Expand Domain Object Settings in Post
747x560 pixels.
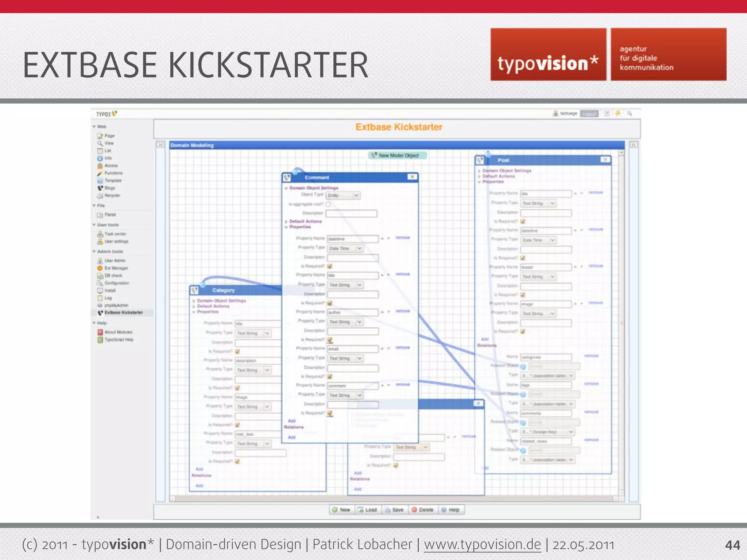pos(504,171)
